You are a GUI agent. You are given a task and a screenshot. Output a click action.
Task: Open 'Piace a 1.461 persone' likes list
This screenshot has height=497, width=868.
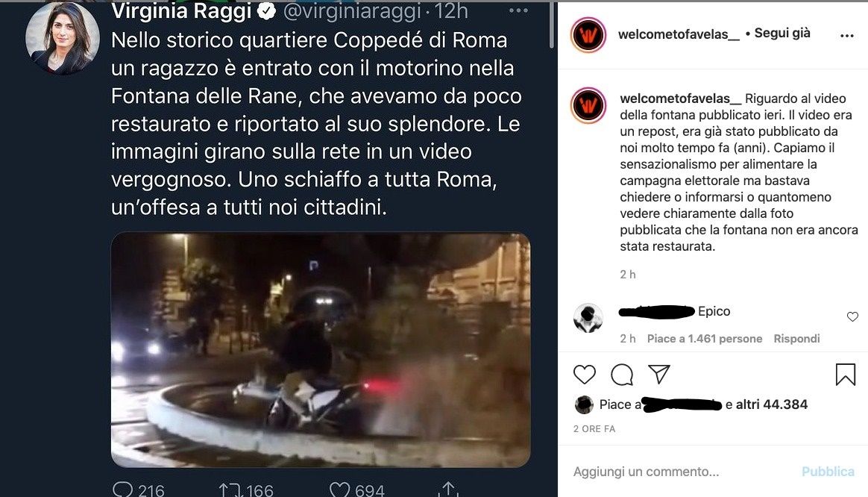click(x=705, y=339)
